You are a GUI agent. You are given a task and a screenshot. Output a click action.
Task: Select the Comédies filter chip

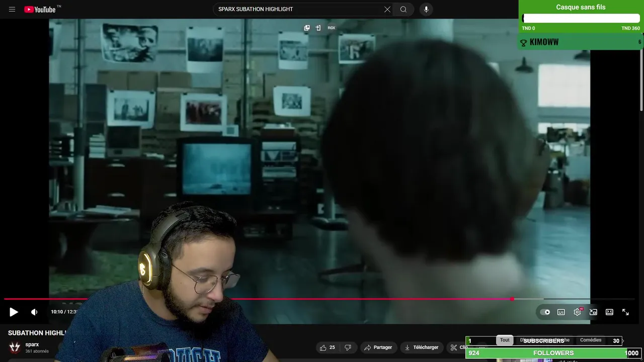[x=591, y=340]
